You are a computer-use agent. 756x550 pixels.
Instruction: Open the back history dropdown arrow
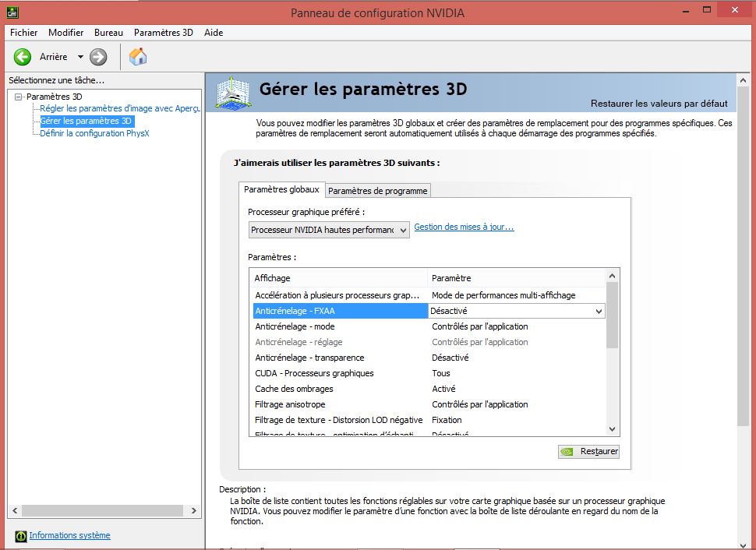click(x=80, y=57)
